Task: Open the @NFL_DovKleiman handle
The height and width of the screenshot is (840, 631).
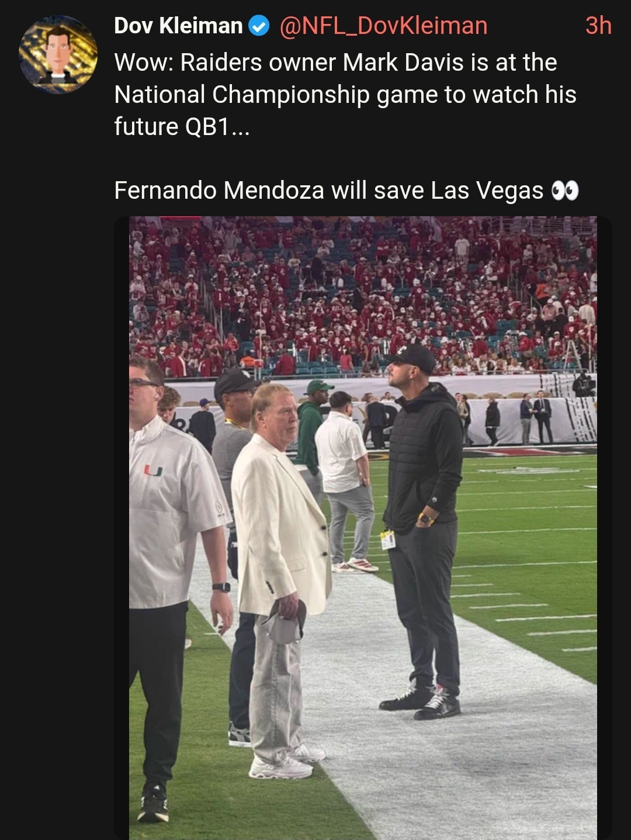Action: point(384,26)
